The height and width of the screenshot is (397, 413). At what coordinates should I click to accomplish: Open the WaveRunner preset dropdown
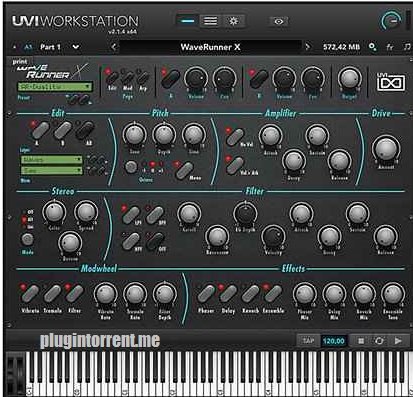coord(55,87)
